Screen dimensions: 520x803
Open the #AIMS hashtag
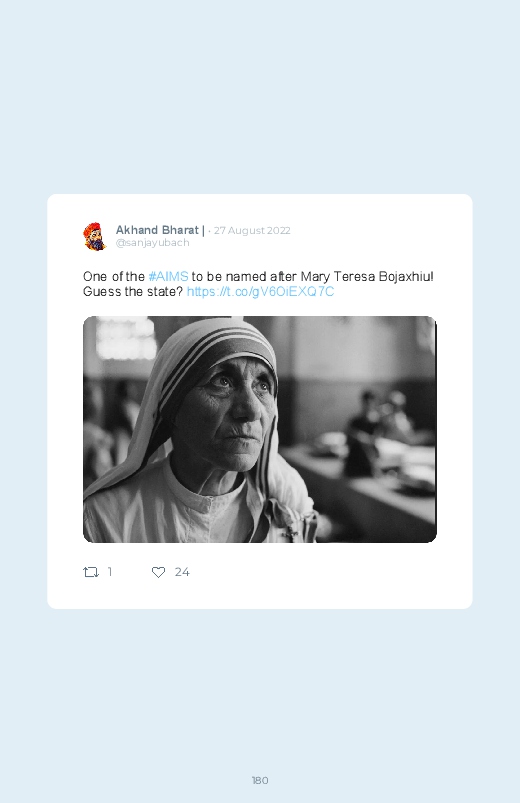point(169,277)
